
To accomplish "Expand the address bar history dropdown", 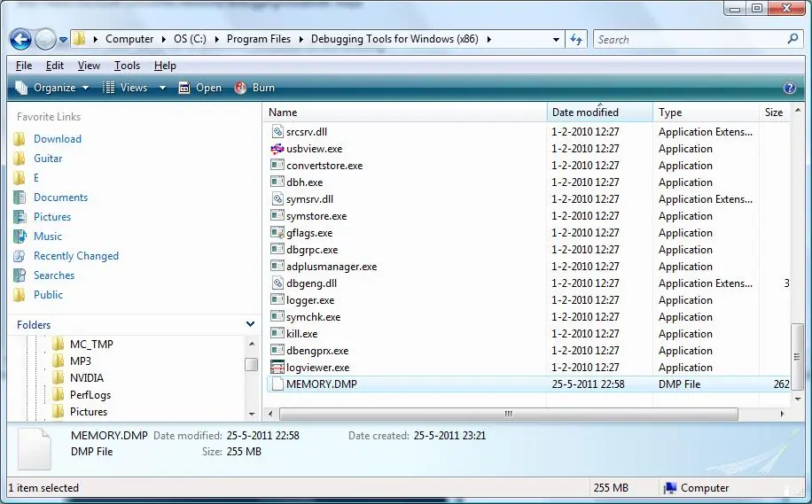I will click(556, 39).
